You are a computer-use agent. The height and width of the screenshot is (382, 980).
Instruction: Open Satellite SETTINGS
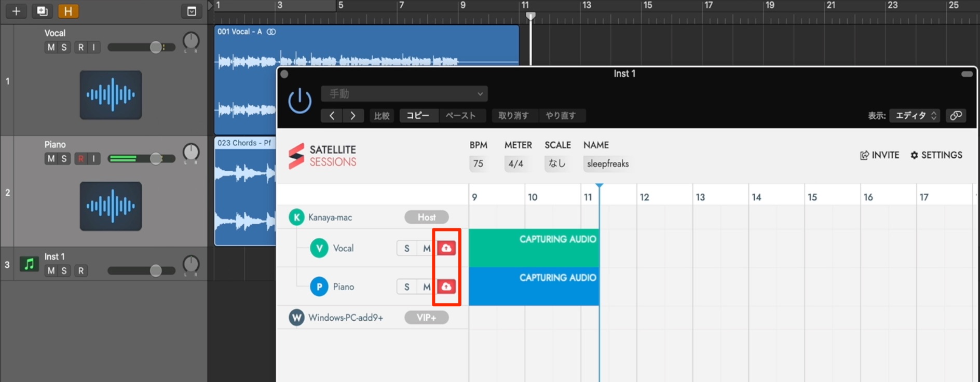[x=936, y=155]
